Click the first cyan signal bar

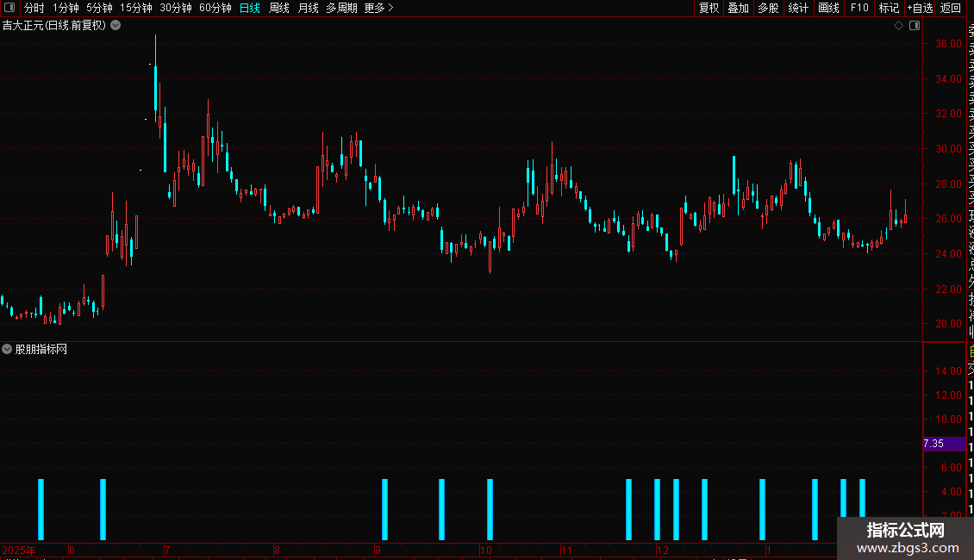(41, 509)
